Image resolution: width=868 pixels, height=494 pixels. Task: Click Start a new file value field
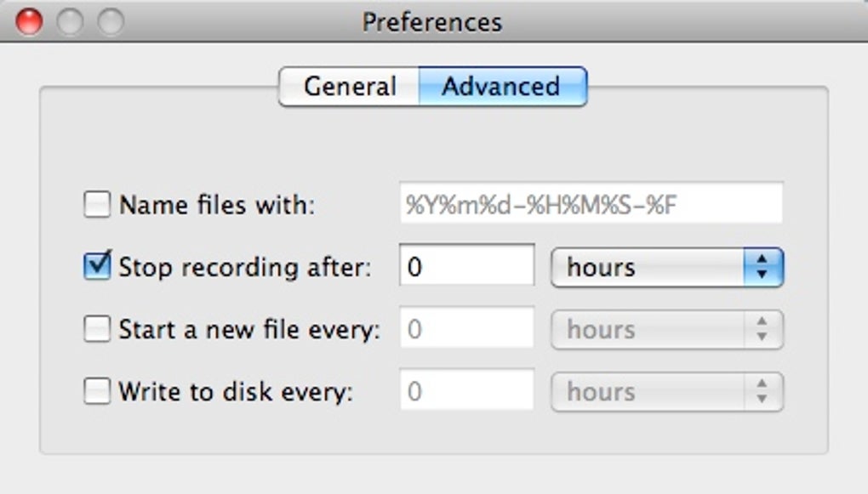(x=466, y=329)
